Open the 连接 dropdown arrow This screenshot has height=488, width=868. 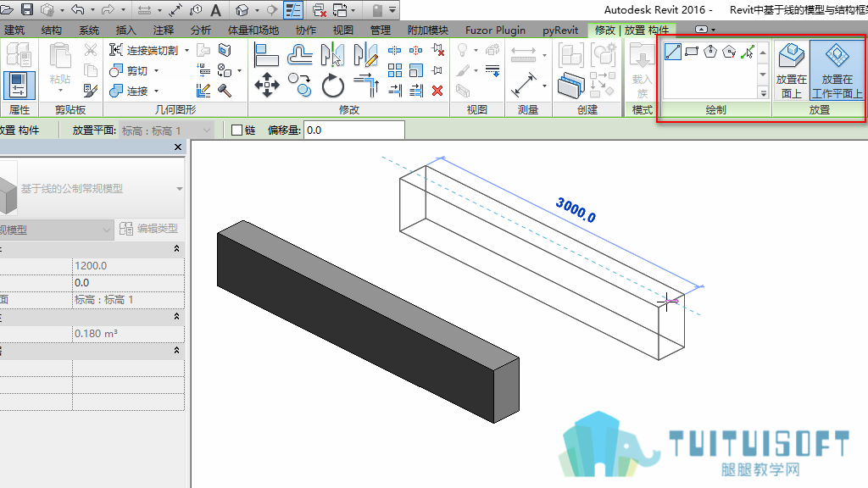(156, 91)
